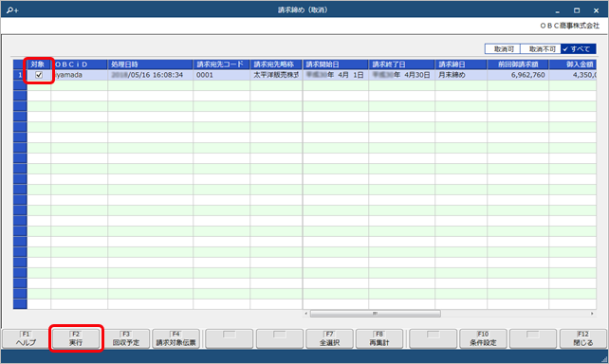Select row header number 1
The height and width of the screenshot is (364, 609).
point(20,75)
